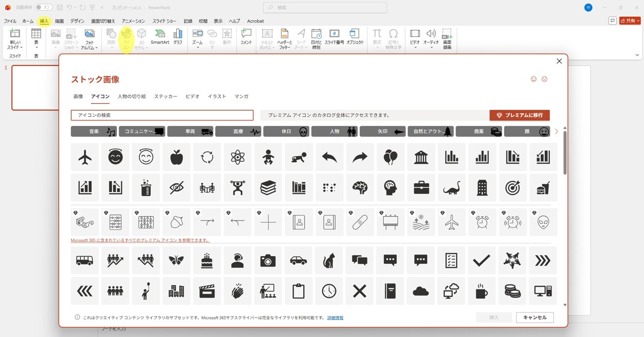644x337 pixels.
Task: Choose the brain icon
Action: click(x=360, y=188)
